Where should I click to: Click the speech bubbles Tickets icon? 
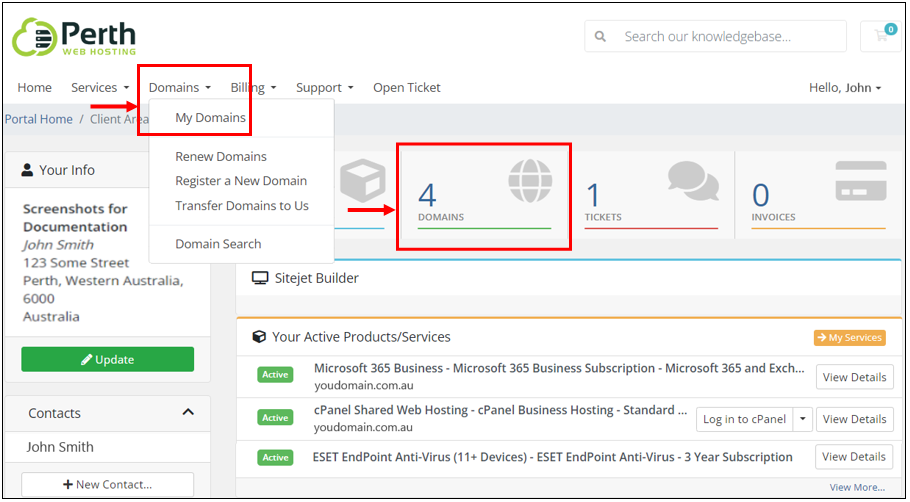pos(693,180)
